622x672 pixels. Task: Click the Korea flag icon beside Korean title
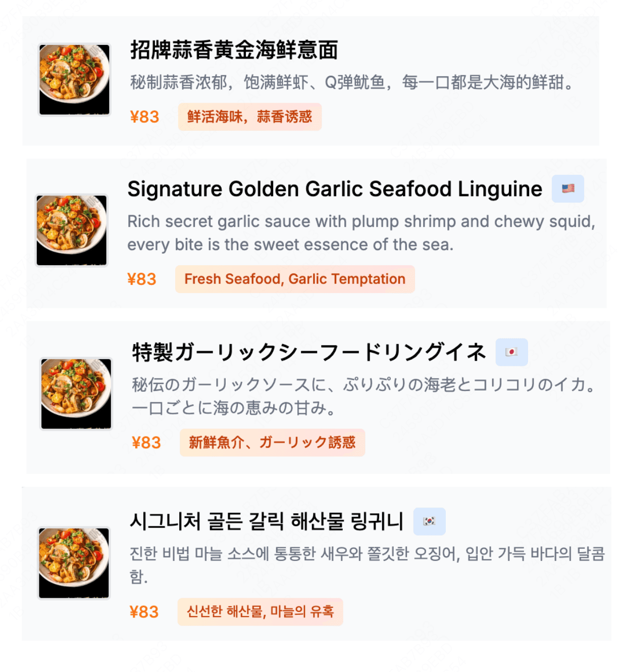[430, 521]
